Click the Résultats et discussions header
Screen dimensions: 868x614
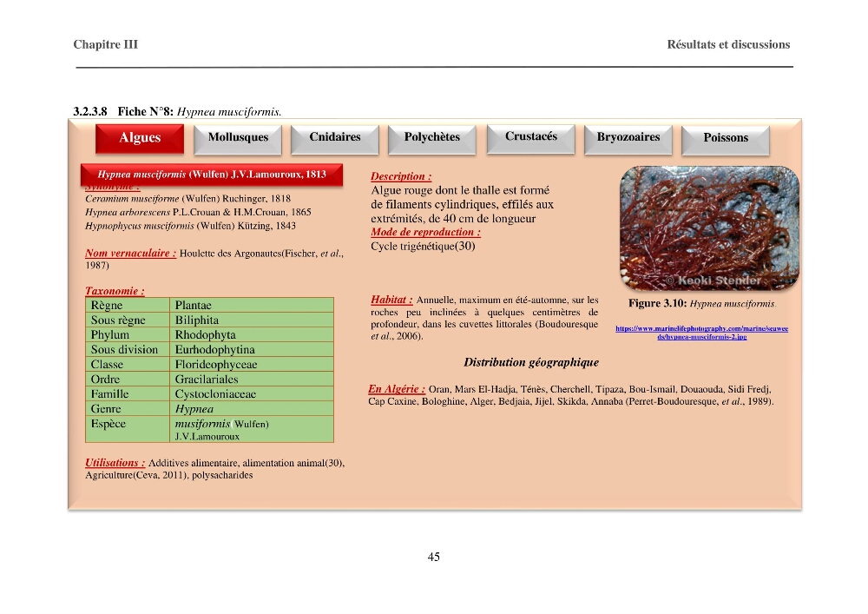[728, 44]
